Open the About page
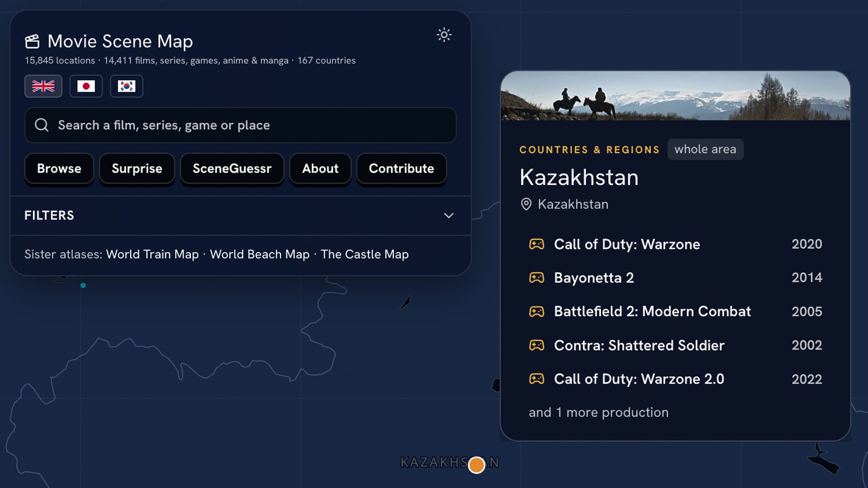Image resolution: width=868 pixels, height=488 pixels. click(320, 169)
